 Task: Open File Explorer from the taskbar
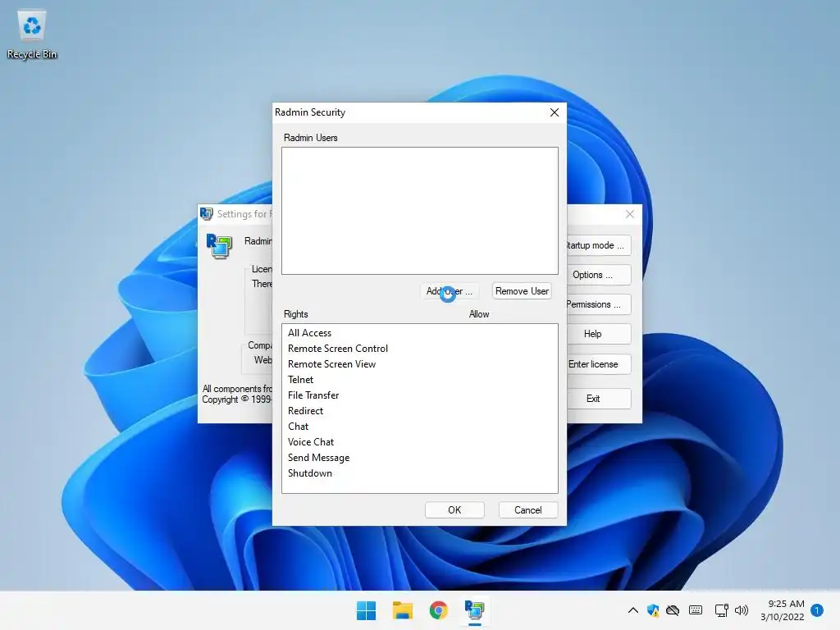(x=402, y=610)
